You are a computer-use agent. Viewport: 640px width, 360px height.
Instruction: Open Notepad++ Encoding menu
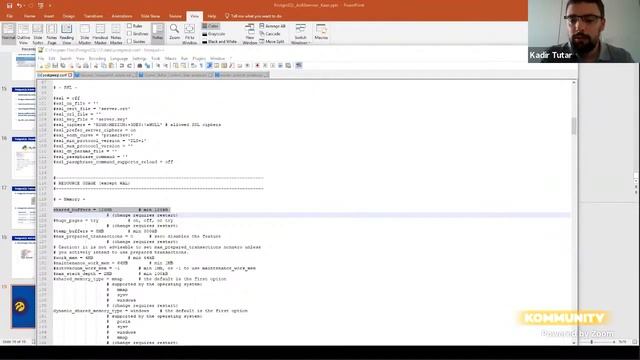click(97, 58)
